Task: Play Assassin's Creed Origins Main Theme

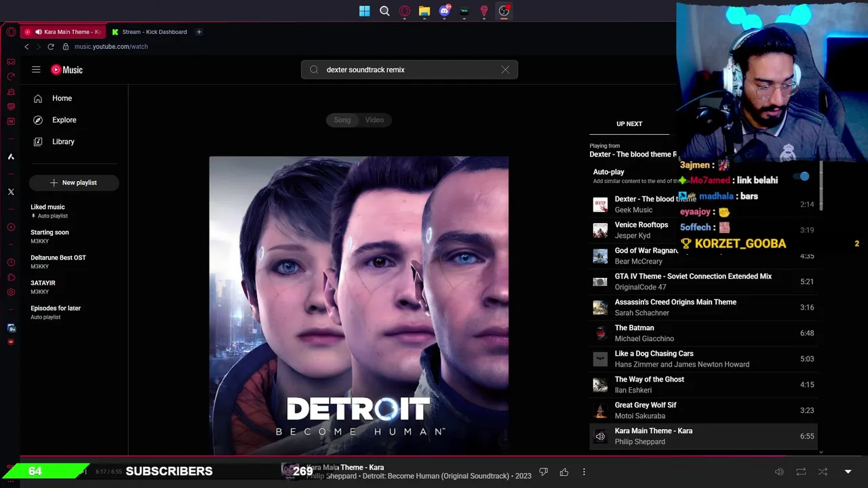Action: coord(703,308)
